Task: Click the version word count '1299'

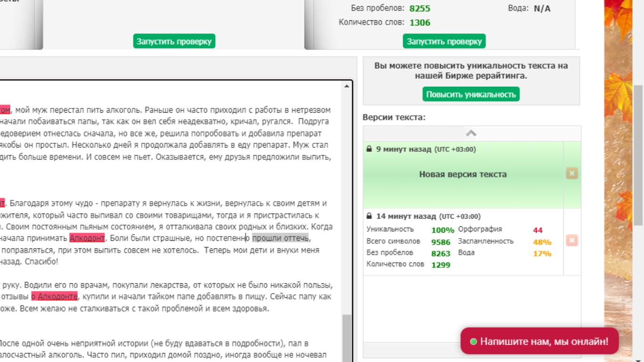Action: (441, 265)
